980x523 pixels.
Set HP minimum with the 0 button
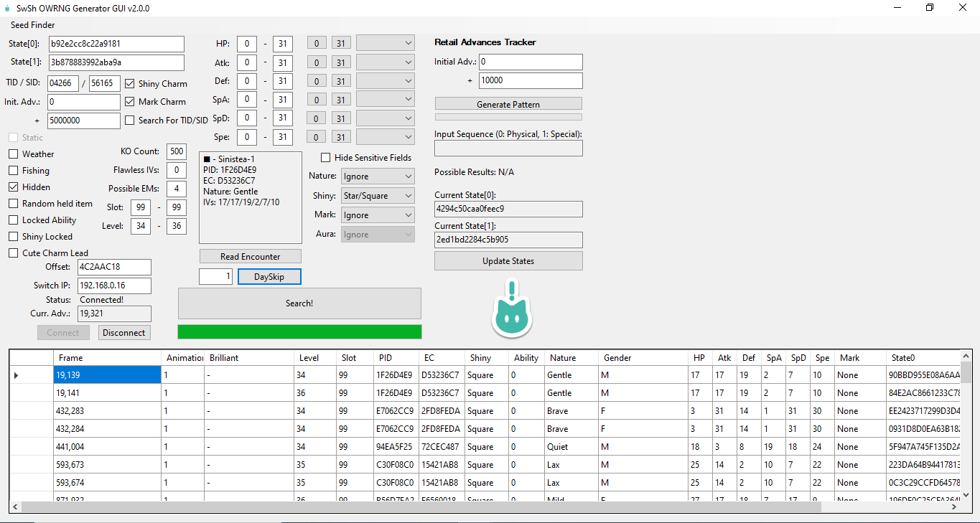coord(317,44)
